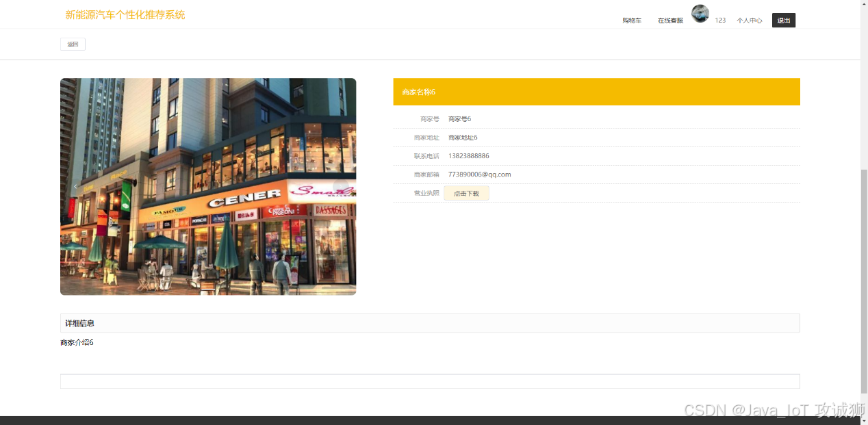The width and height of the screenshot is (868, 425).
Task: Click the 新能源汽车个性化推荐系统 site title
Action: pos(125,15)
